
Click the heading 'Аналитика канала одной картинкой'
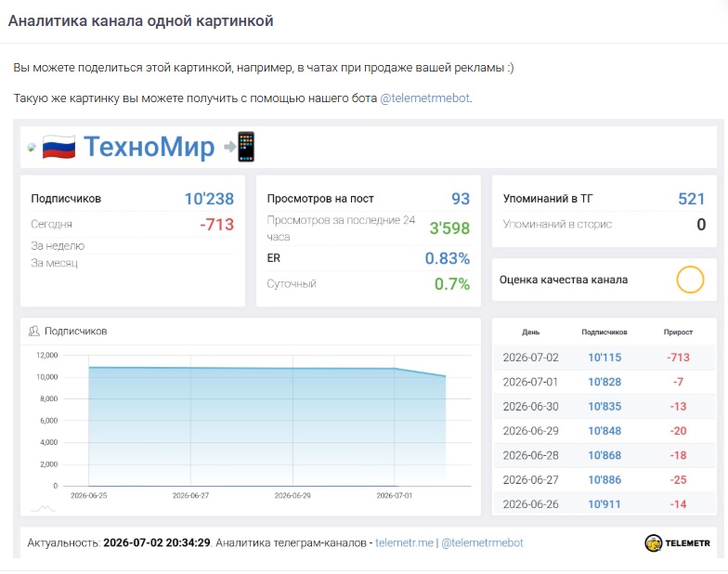click(x=141, y=20)
